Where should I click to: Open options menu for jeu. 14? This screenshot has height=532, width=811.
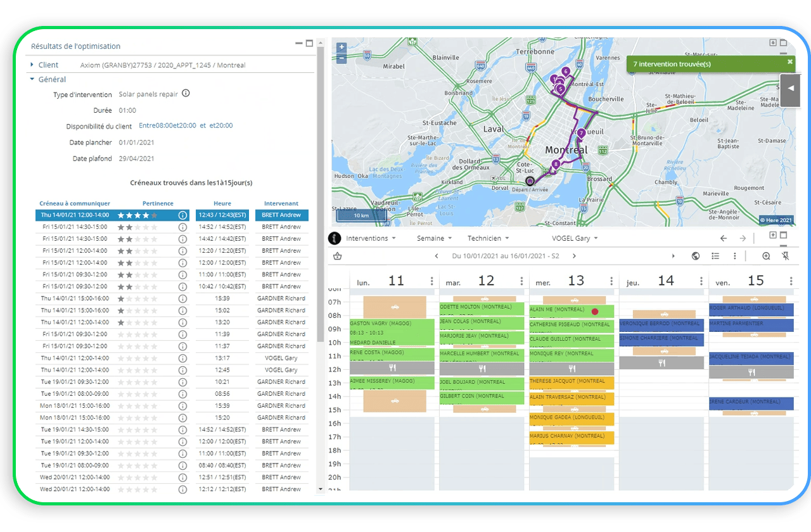(701, 281)
